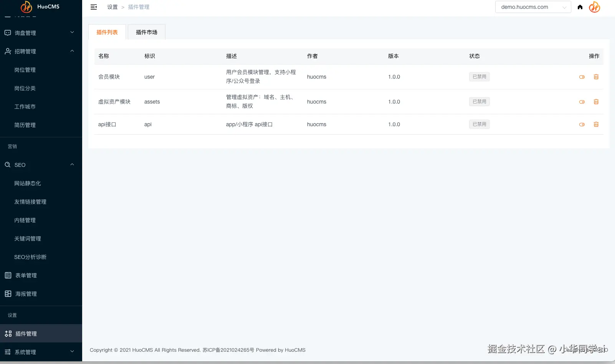
Task: Expand the 系统管理 menu
Action: 41,352
